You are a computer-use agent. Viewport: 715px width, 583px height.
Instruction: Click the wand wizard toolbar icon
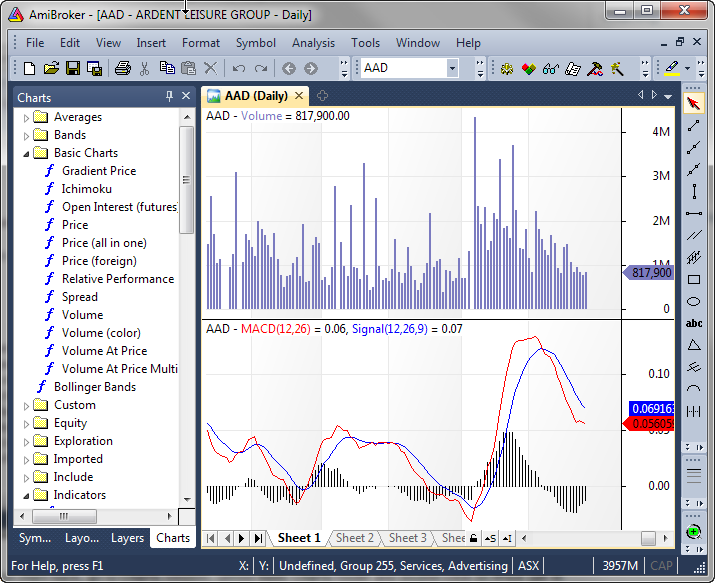click(617, 69)
